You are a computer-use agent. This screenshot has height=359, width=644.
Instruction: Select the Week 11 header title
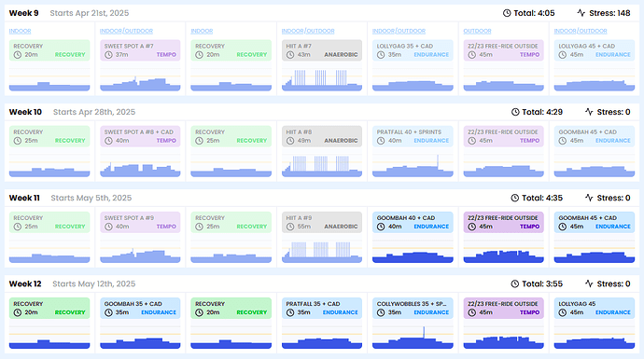click(24, 198)
